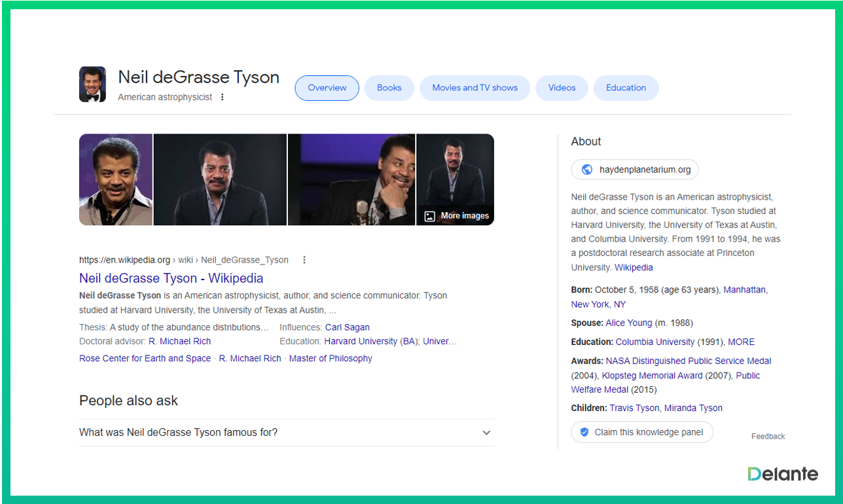Click the Neil deGrasse Tyson profile avatar
Image resolution: width=843 pixels, height=504 pixels.
point(92,84)
